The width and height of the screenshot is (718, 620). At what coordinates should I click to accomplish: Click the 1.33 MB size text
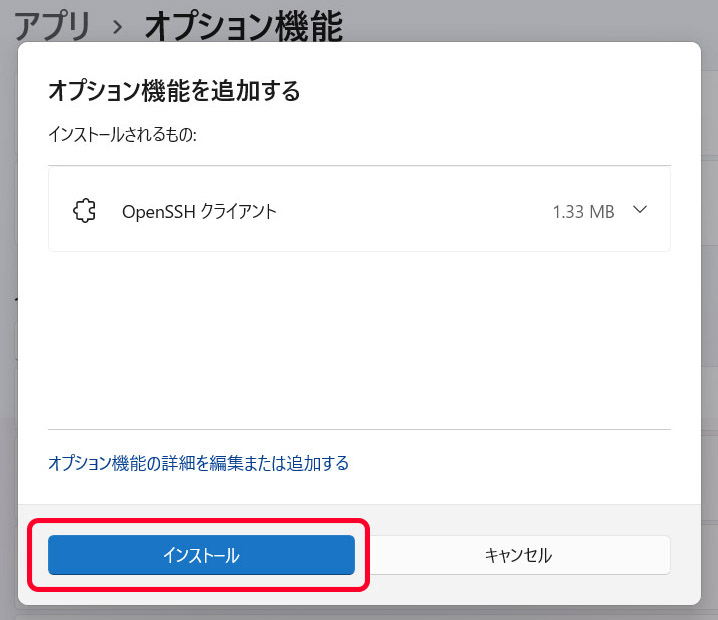click(x=583, y=212)
